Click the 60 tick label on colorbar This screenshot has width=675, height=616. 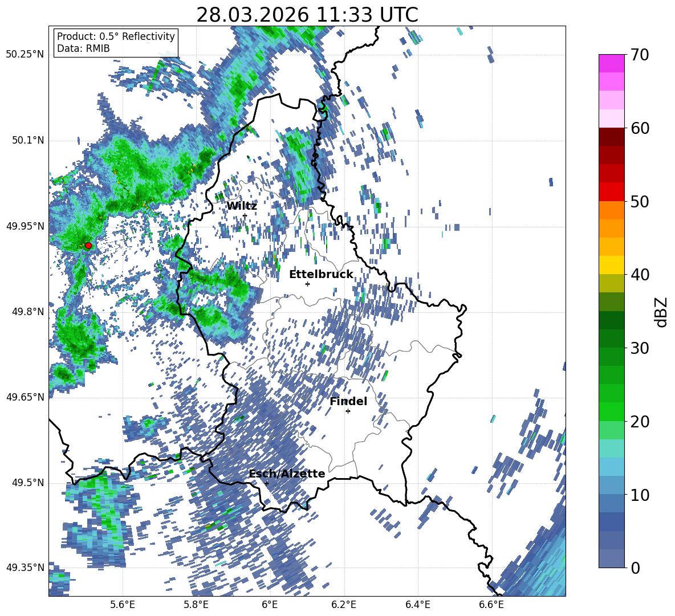click(640, 128)
